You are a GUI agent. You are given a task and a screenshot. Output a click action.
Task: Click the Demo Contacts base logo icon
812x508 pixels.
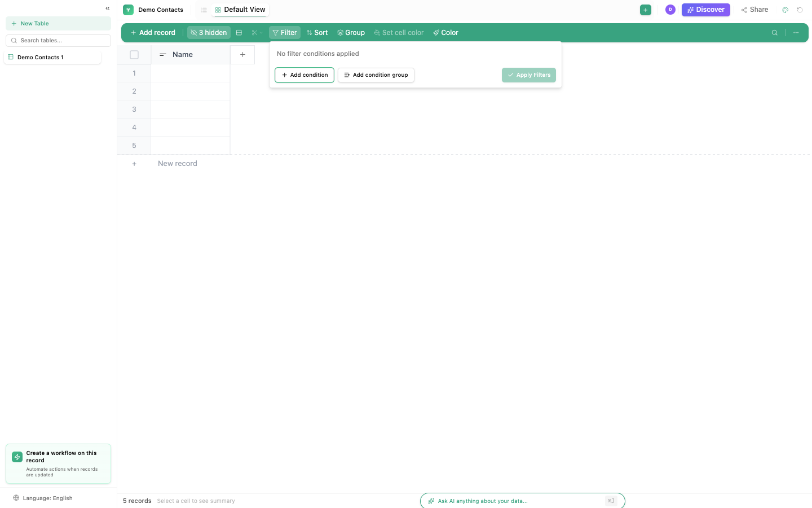tap(129, 10)
